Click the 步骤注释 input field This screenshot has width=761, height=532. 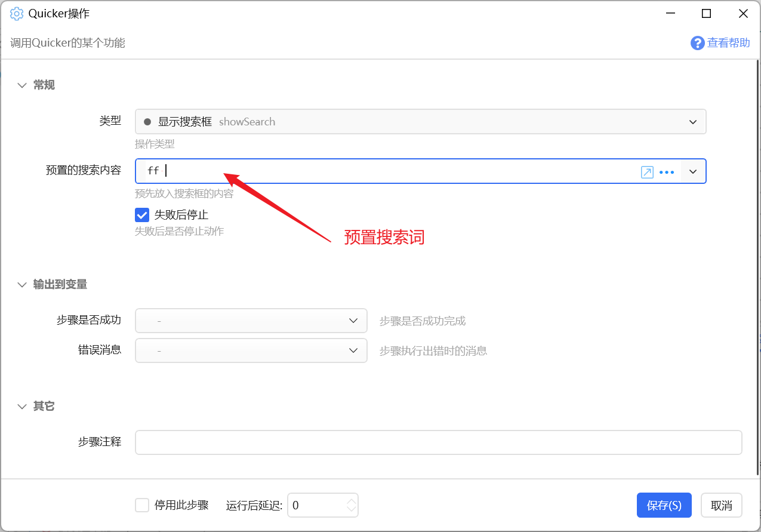click(x=439, y=442)
